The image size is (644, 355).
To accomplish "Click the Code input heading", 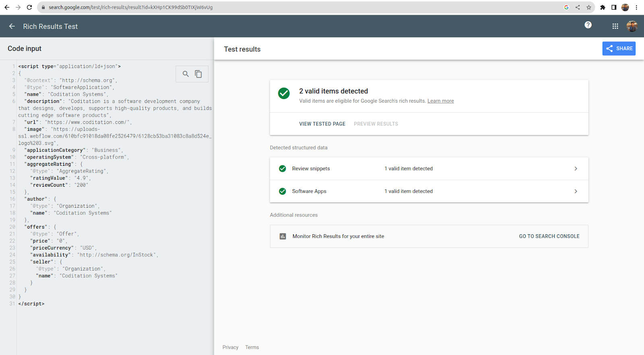I will pos(25,48).
